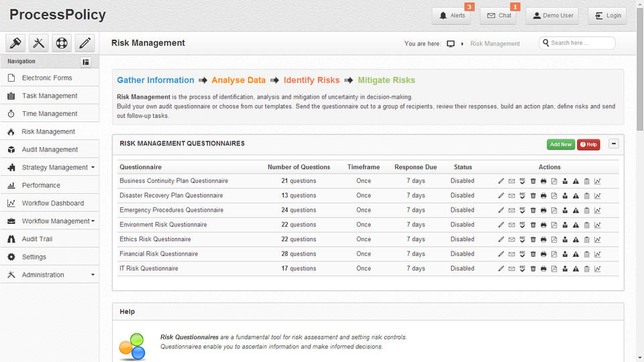
Task: Click the lifebuoy support icon button
Action: (x=62, y=43)
